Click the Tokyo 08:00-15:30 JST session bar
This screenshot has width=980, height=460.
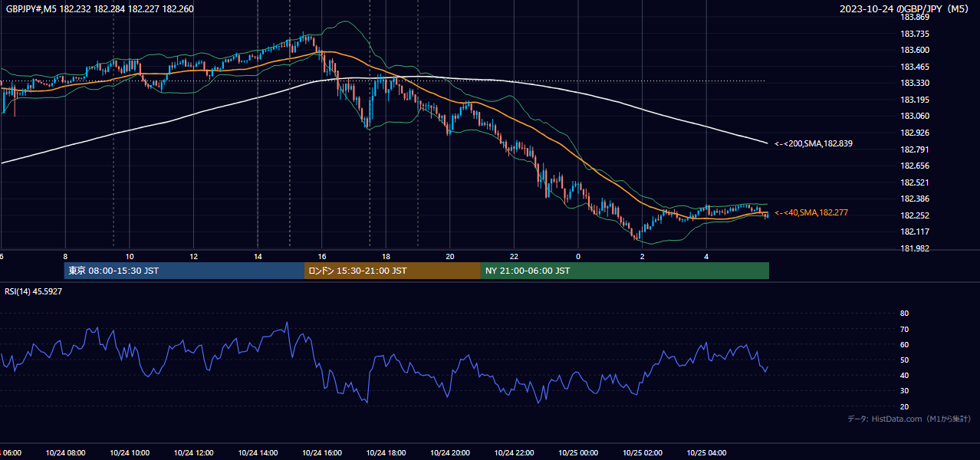tap(184, 271)
